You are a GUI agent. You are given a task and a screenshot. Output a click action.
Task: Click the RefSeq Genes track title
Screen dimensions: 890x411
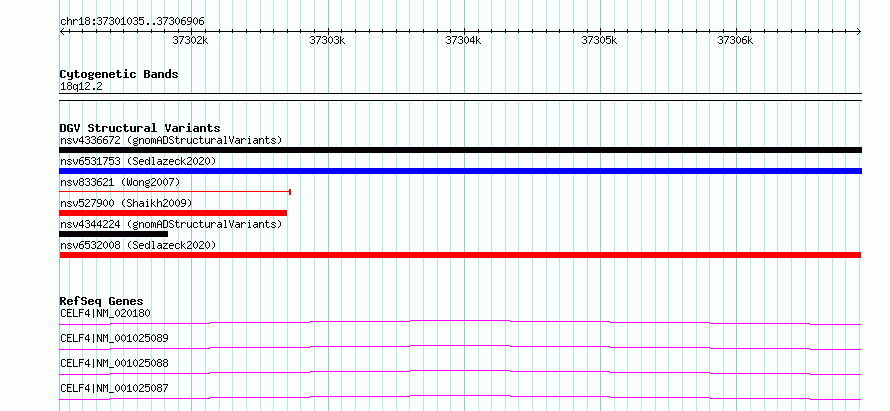(x=102, y=301)
